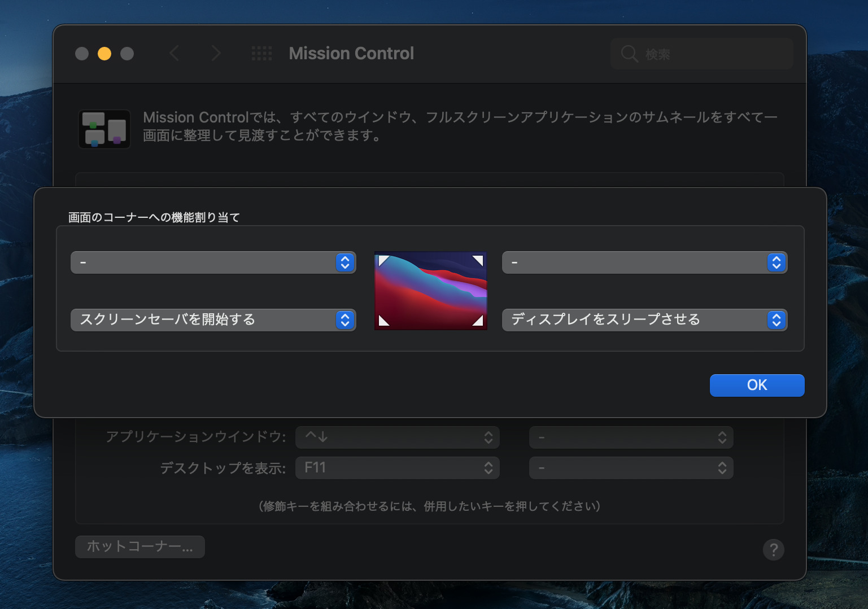Go forward with the right chevron
The width and height of the screenshot is (868, 609).
click(216, 54)
